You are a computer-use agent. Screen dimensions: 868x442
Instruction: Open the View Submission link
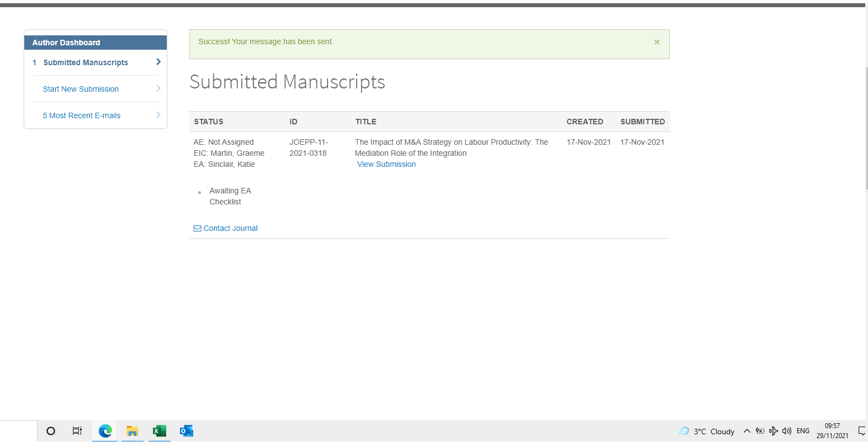click(387, 164)
